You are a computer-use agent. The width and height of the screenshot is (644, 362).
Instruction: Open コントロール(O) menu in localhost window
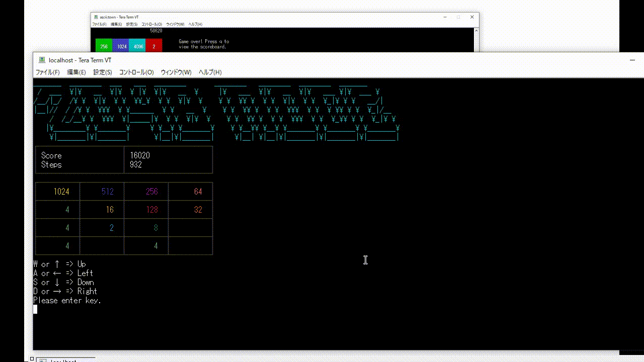tap(136, 72)
